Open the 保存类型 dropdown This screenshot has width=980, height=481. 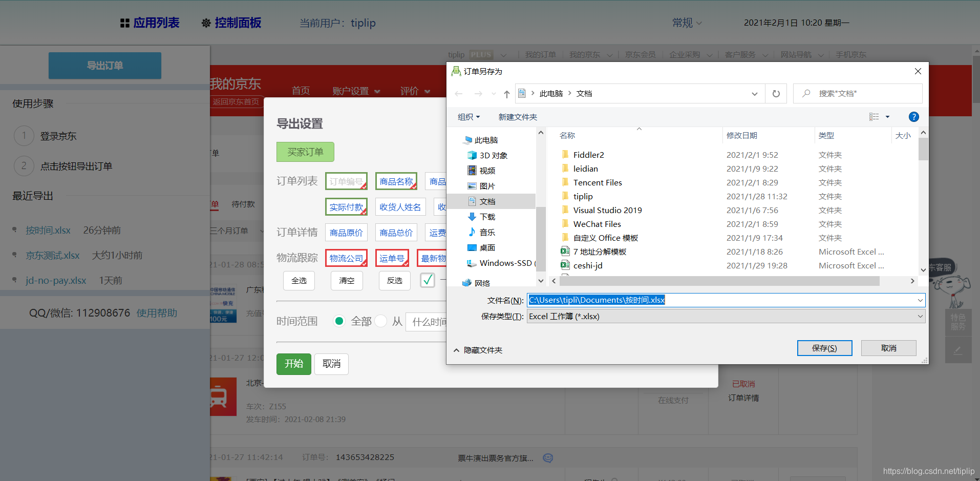click(726, 316)
